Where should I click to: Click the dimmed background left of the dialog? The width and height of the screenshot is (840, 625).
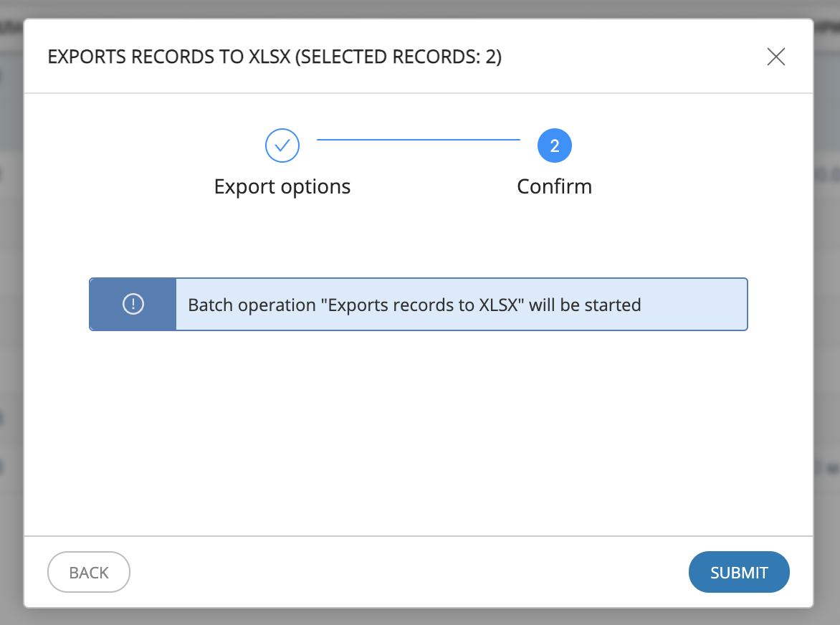coord(11,323)
